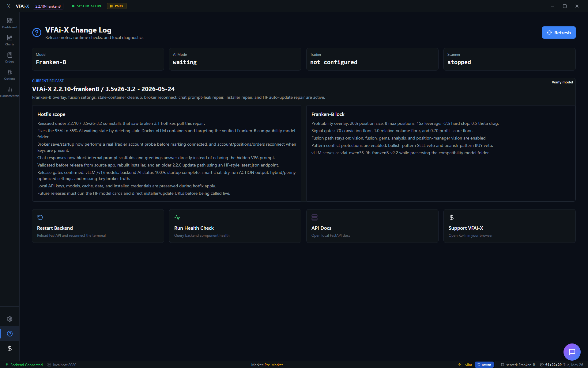Click the Change Log question-mark header icon
The height and width of the screenshot is (368, 588).
click(37, 33)
